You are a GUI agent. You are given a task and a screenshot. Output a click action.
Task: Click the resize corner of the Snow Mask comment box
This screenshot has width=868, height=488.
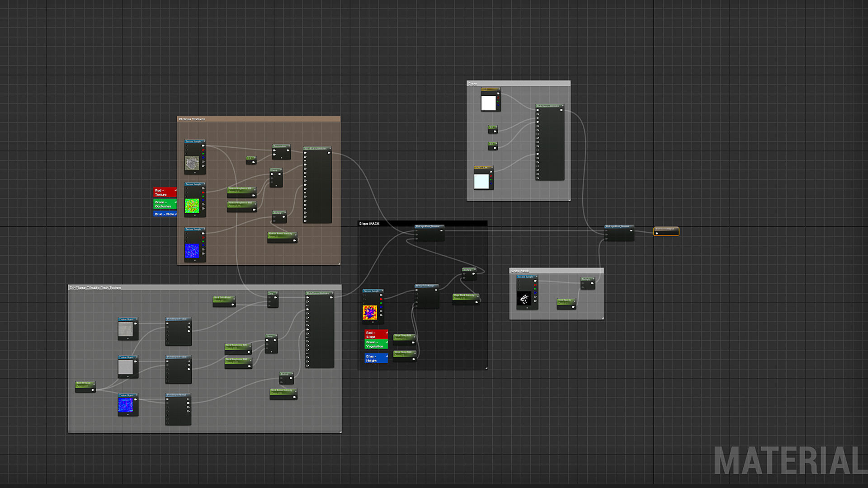coord(602,318)
